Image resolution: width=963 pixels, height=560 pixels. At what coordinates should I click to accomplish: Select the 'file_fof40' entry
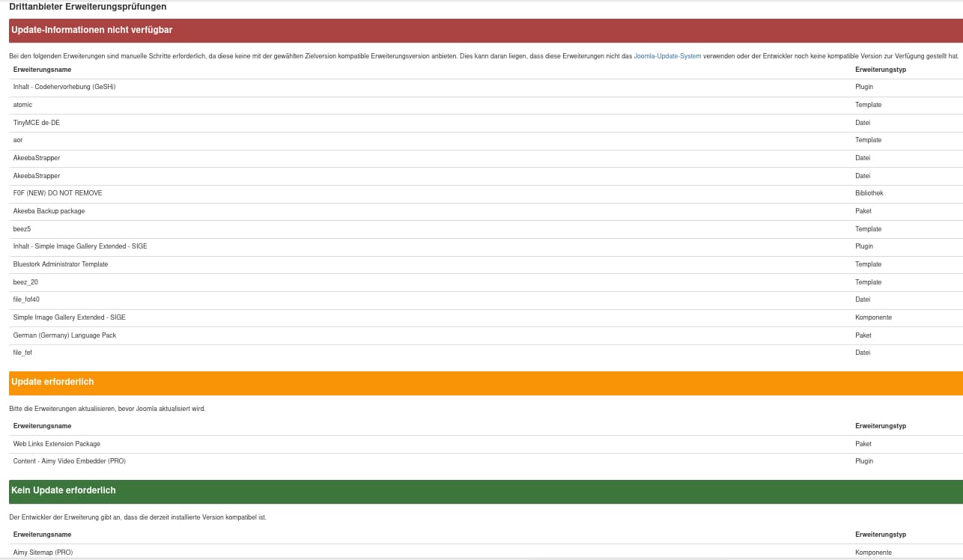coord(26,299)
